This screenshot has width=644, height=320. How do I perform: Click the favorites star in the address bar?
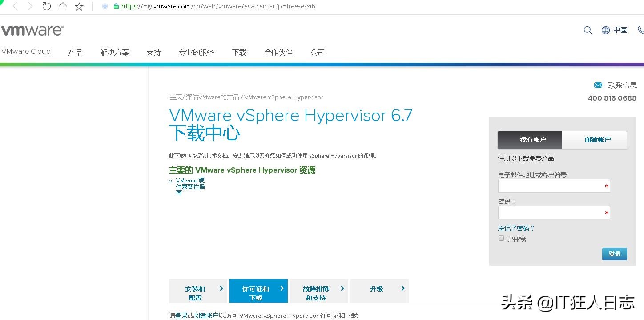coord(79,6)
